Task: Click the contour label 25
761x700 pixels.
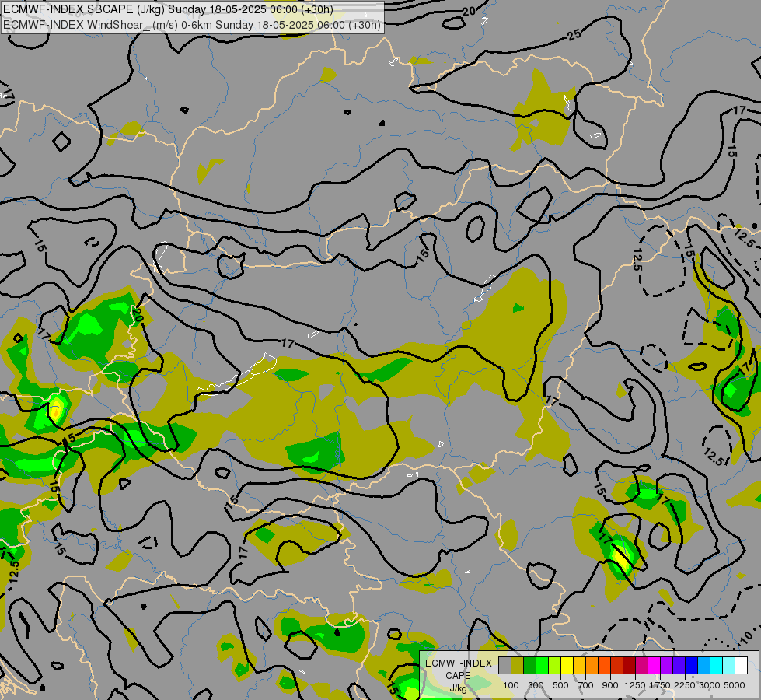Action: (574, 34)
